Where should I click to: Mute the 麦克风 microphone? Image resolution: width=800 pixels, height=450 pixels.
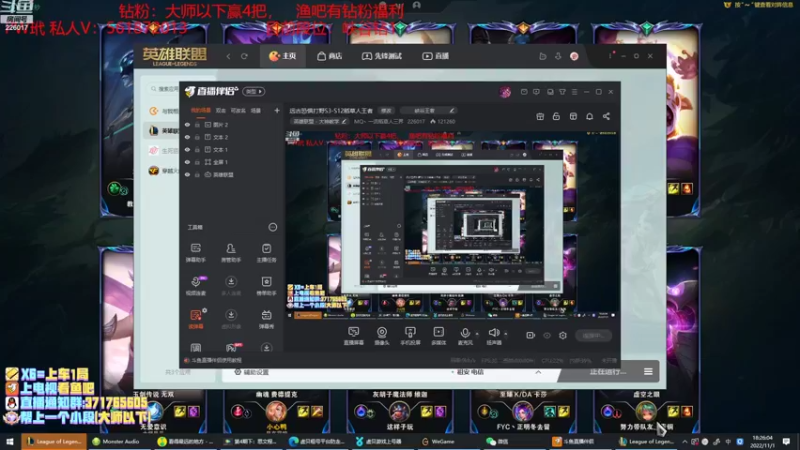click(x=464, y=336)
